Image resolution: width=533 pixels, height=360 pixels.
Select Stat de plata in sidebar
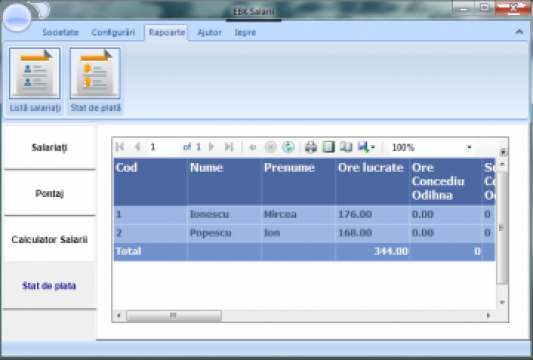(49, 286)
